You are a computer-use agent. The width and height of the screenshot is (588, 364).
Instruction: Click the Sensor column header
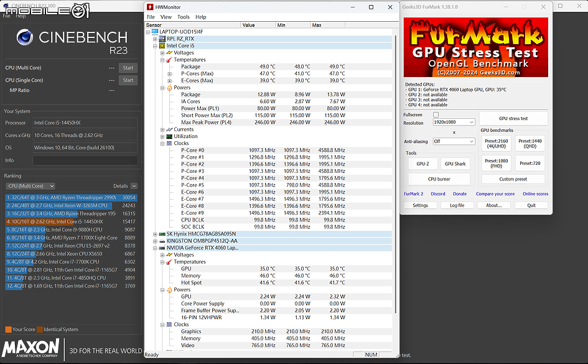(x=192, y=25)
